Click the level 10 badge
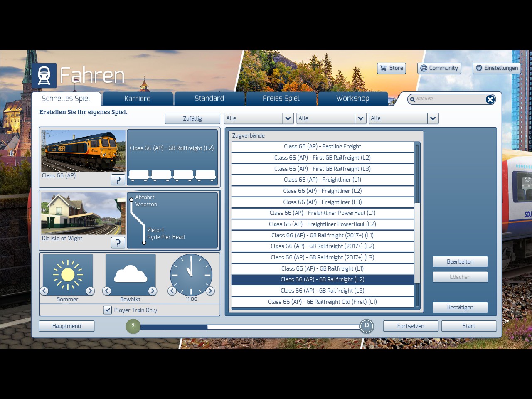This screenshot has height=399, width=532. (x=367, y=326)
